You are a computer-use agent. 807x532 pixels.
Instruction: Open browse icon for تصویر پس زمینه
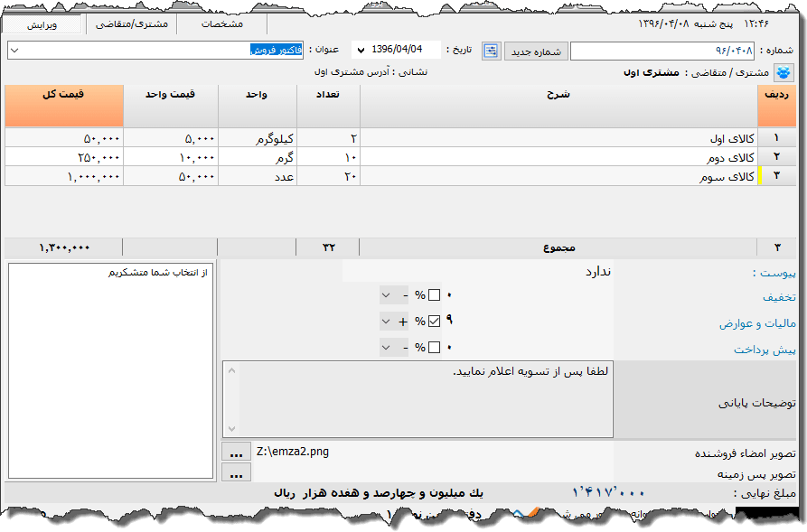236,476
